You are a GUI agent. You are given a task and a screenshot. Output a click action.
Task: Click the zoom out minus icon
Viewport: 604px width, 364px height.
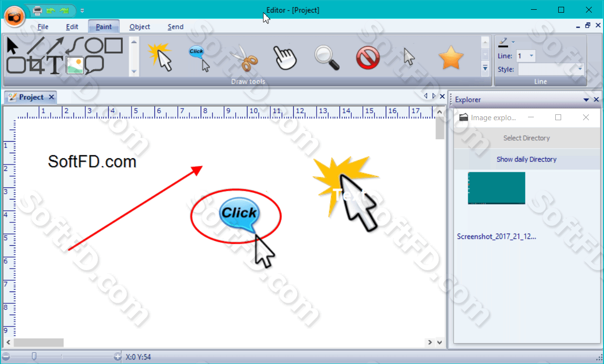[6, 357]
